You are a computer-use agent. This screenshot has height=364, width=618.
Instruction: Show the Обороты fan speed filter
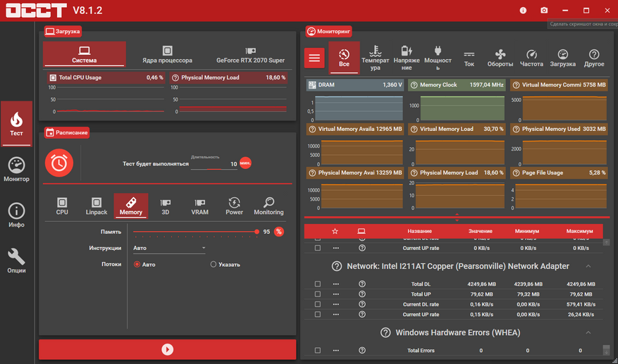pos(500,57)
